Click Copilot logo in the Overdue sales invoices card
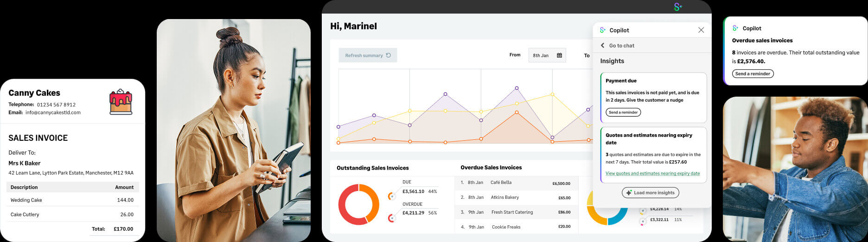Screen dimensions: 868x242 (x=735, y=28)
